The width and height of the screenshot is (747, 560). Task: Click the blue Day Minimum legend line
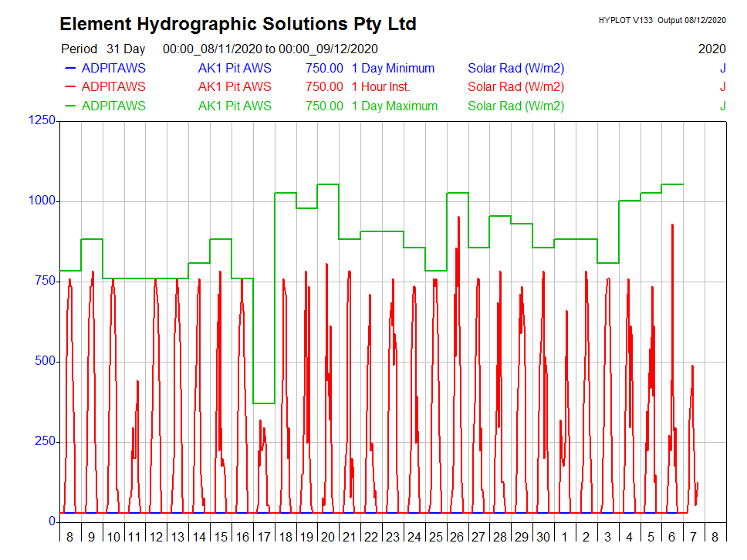tap(68, 68)
